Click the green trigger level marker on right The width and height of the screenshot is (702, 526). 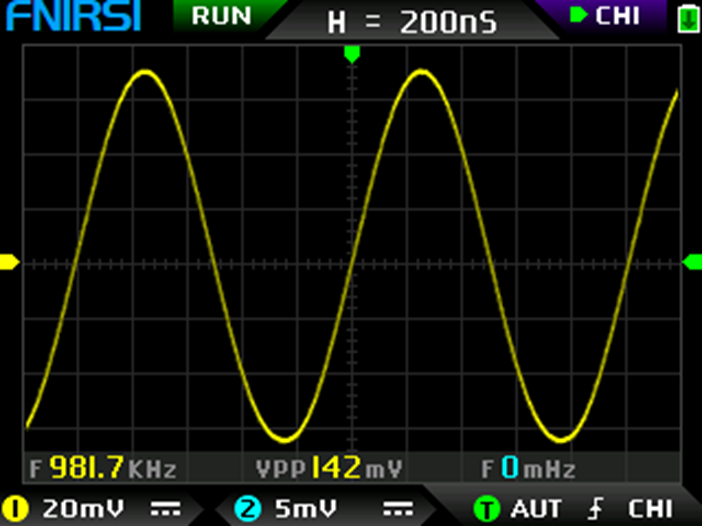point(691,262)
